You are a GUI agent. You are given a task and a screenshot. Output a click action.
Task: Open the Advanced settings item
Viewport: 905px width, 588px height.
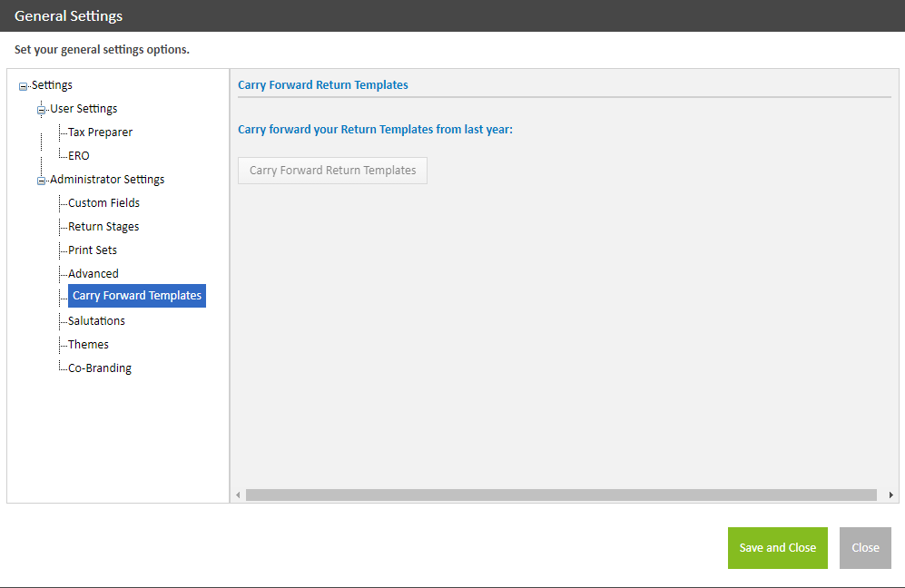coord(93,274)
